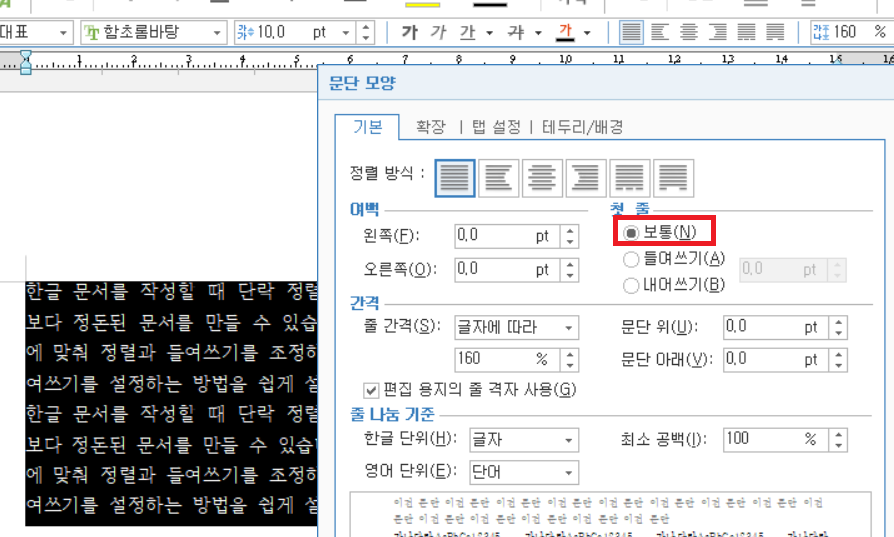Toggle underline formatting in the toolbar
The width and height of the screenshot is (894, 537).
pyautogui.click(x=468, y=32)
